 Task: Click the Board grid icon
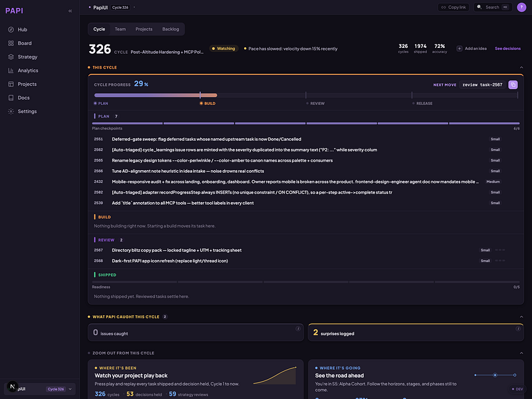[11, 43]
